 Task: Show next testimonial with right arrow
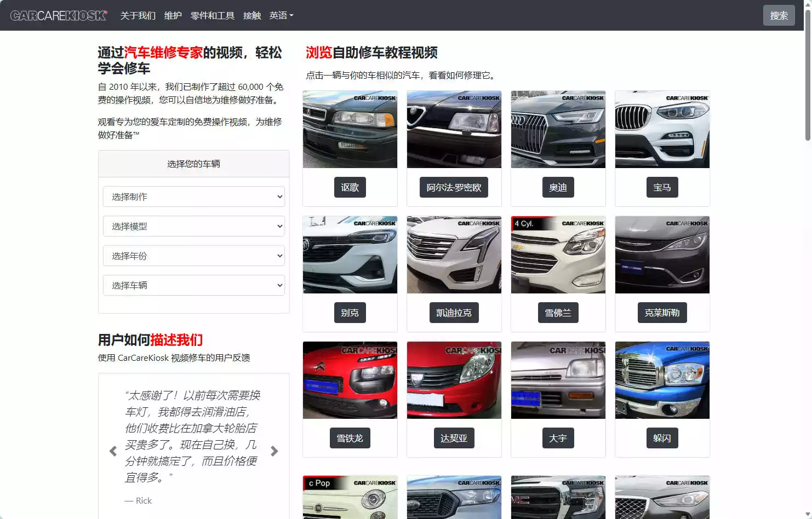(x=275, y=451)
